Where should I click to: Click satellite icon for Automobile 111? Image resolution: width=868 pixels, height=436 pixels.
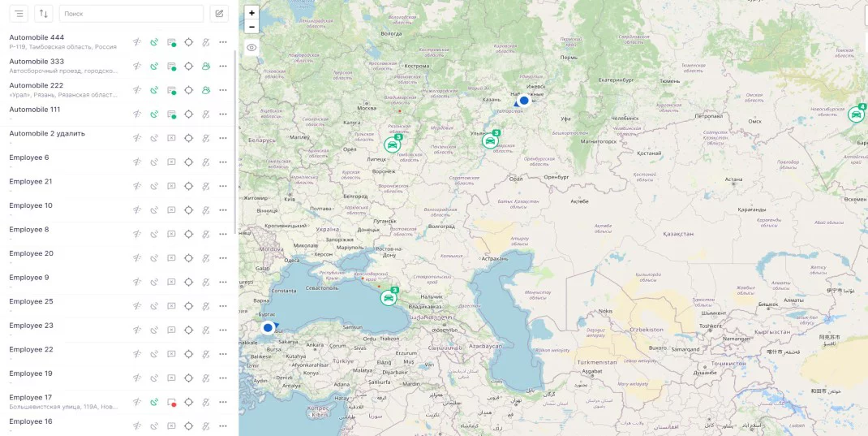pos(154,114)
